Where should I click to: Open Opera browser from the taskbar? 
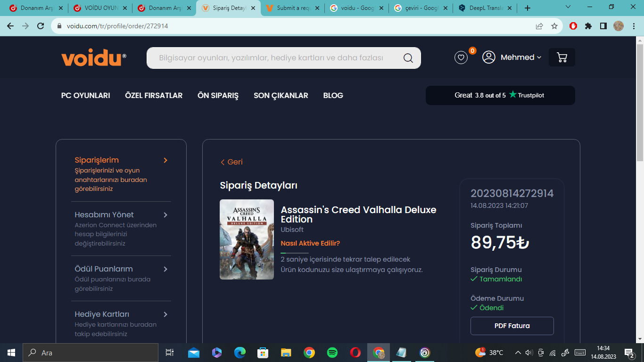pos(355,353)
